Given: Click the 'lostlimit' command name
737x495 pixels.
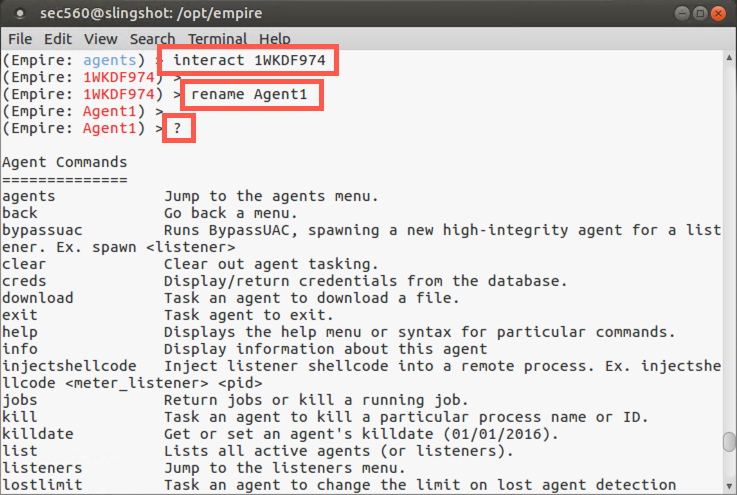Looking at the screenshot, I should (x=42, y=485).
